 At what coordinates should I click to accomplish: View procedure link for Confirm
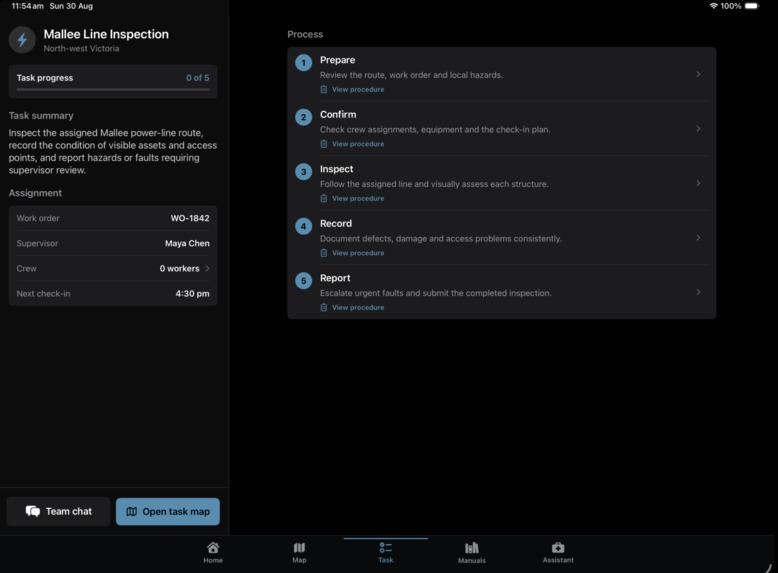(x=358, y=144)
